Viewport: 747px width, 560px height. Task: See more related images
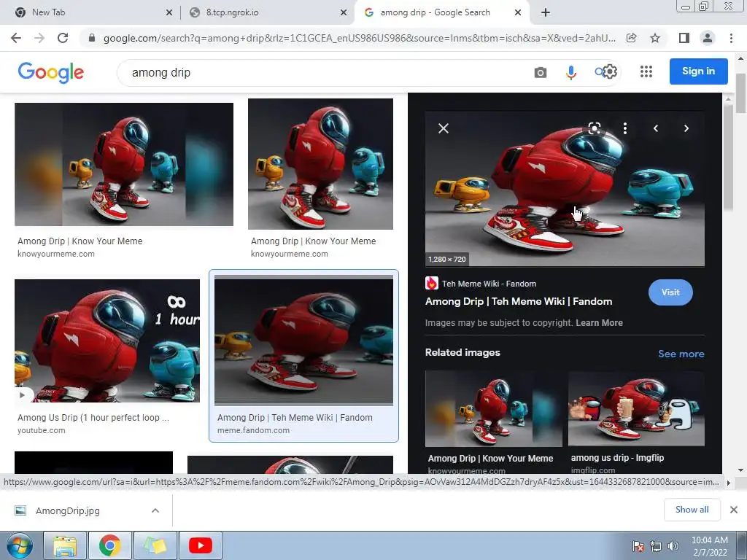tap(681, 354)
